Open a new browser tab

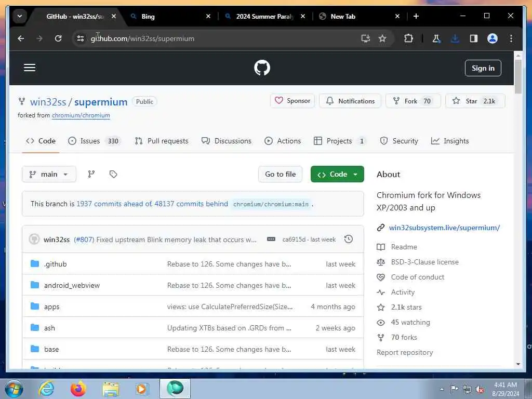416,16
